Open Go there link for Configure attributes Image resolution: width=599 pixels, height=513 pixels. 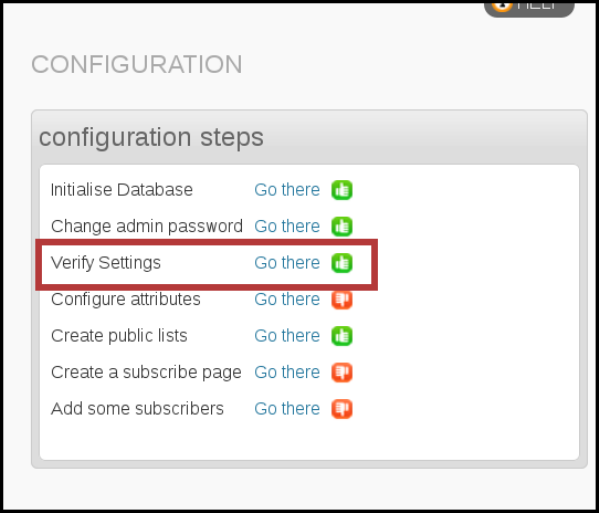(287, 299)
